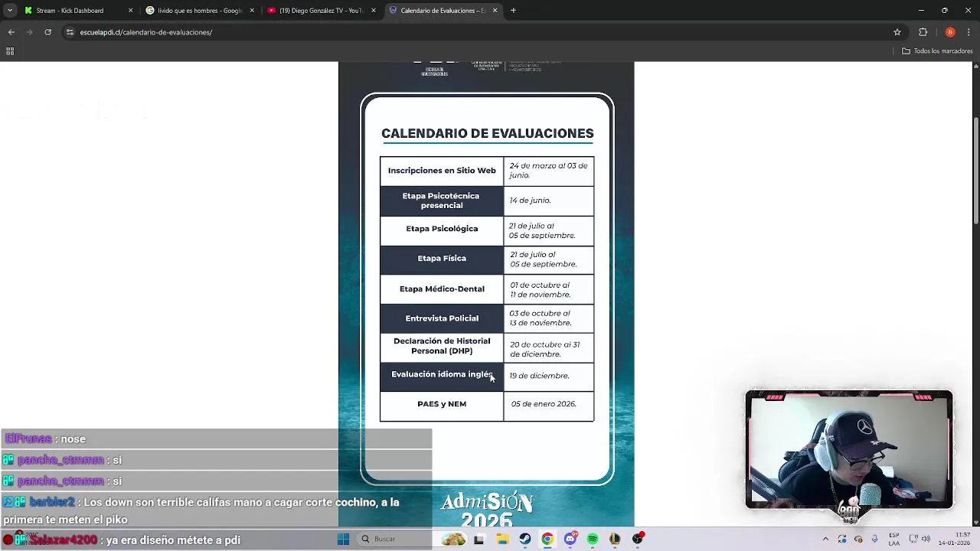This screenshot has width=980, height=551.
Task: Click the browser forward arrow
Action: (x=30, y=32)
